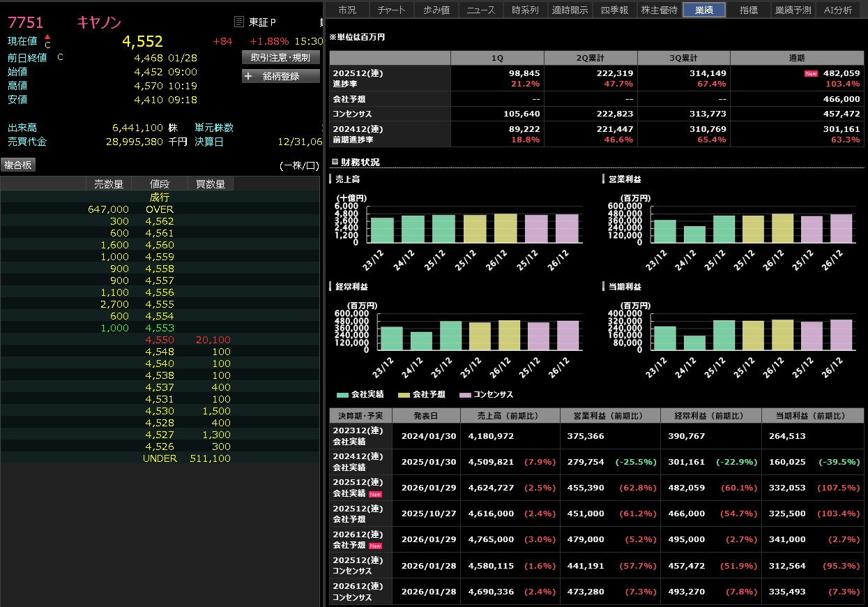Click the pink コンセンサス legend swatch
This screenshot has height=607, width=868.
pyautogui.click(x=465, y=395)
